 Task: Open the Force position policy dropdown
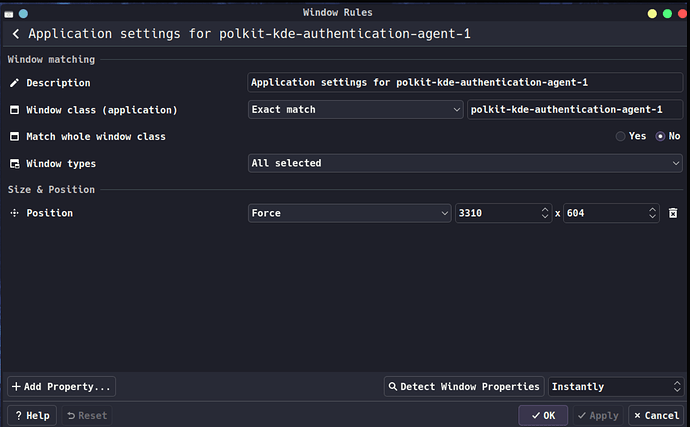(x=350, y=213)
